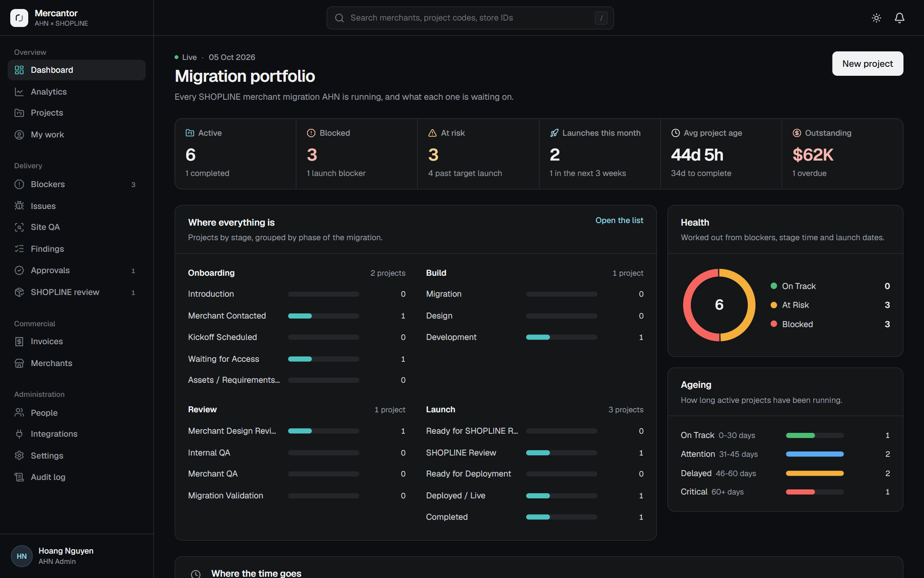Select the On Track legend row
Screen dimensions: 924x578
coord(830,286)
